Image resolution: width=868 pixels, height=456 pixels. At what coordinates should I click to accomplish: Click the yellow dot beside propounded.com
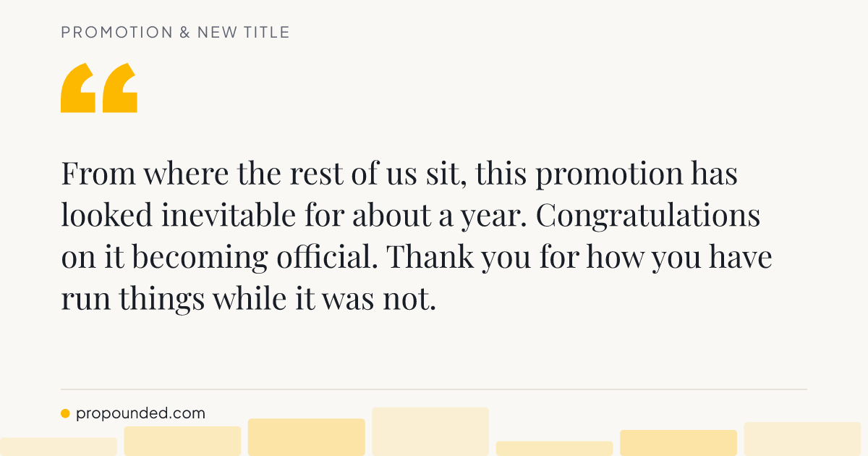(x=65, y=414)
